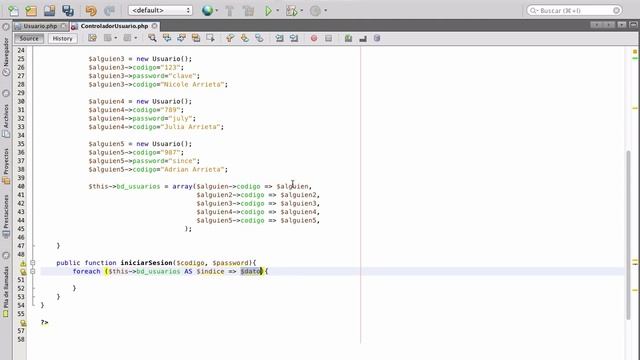Click the text "iniciarSesion" in the code
The height and width of the screenshot is (360, 640).
pos(147,263)
